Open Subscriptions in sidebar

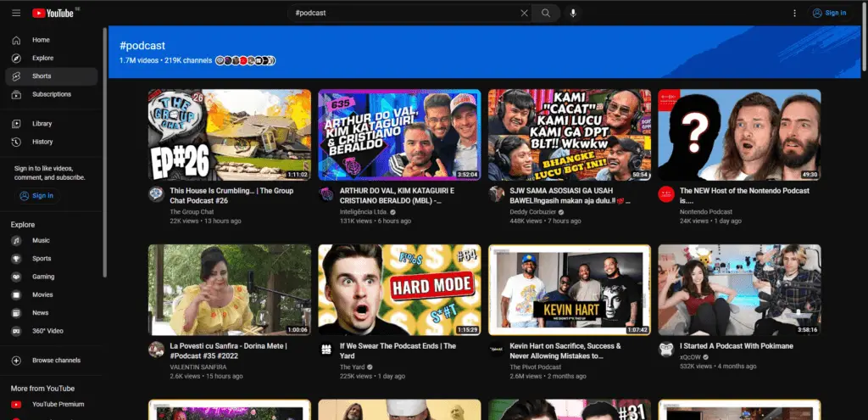(x=52, y=94)
